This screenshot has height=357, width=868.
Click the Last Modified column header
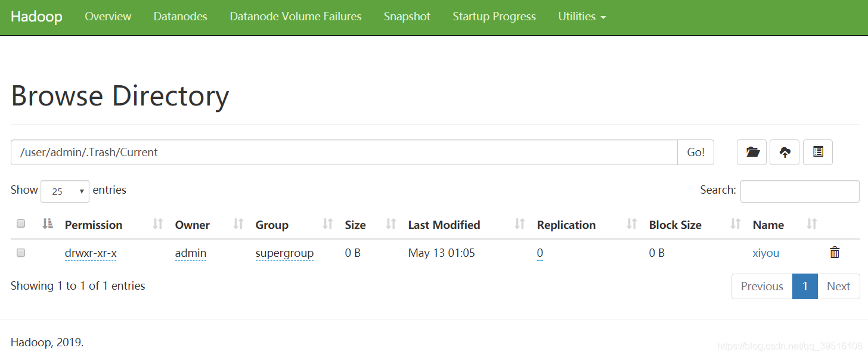[x=444, y=225]
